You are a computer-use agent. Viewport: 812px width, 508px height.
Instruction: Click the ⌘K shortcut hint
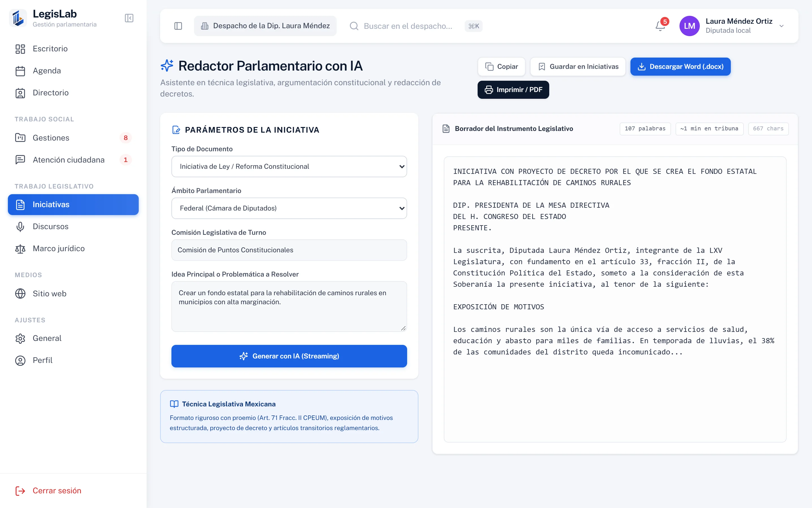(473, 26)
